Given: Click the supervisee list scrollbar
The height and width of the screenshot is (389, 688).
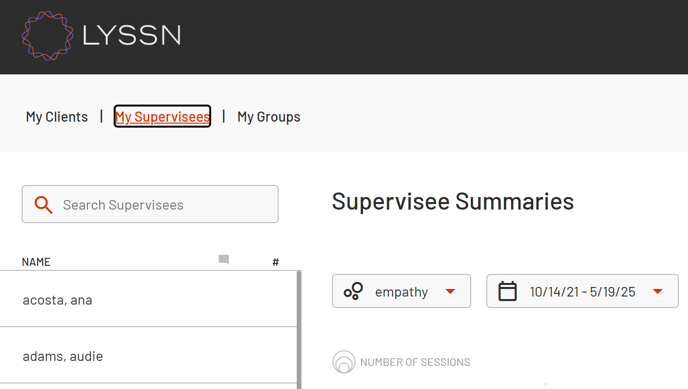Looking at the screenshot, I should [299, 330].
